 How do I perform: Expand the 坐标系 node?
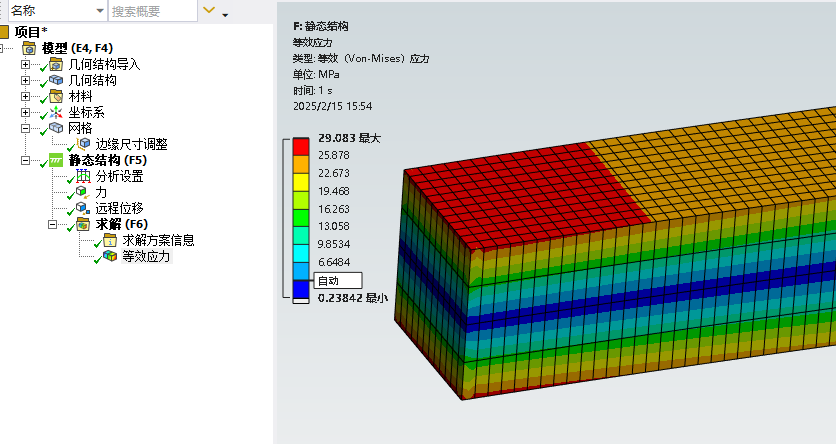25,112
